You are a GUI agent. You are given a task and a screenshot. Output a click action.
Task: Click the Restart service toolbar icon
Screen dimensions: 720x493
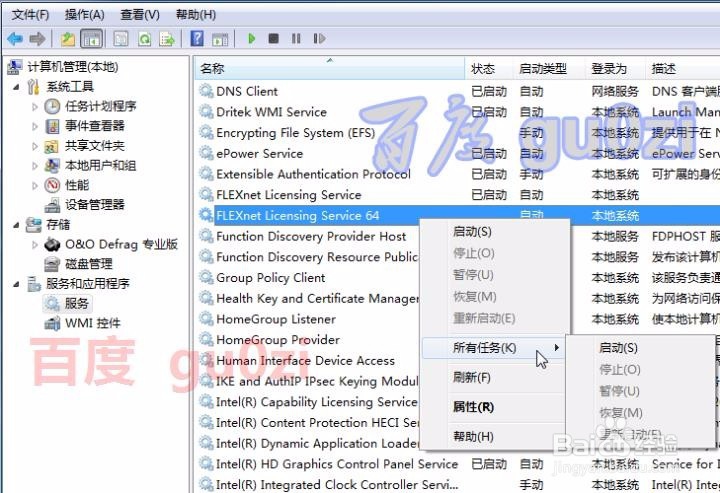point(319,39)
